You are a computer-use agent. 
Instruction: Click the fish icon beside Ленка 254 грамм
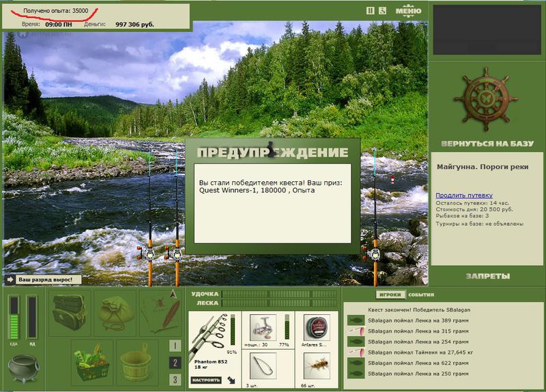coord(356,342)
